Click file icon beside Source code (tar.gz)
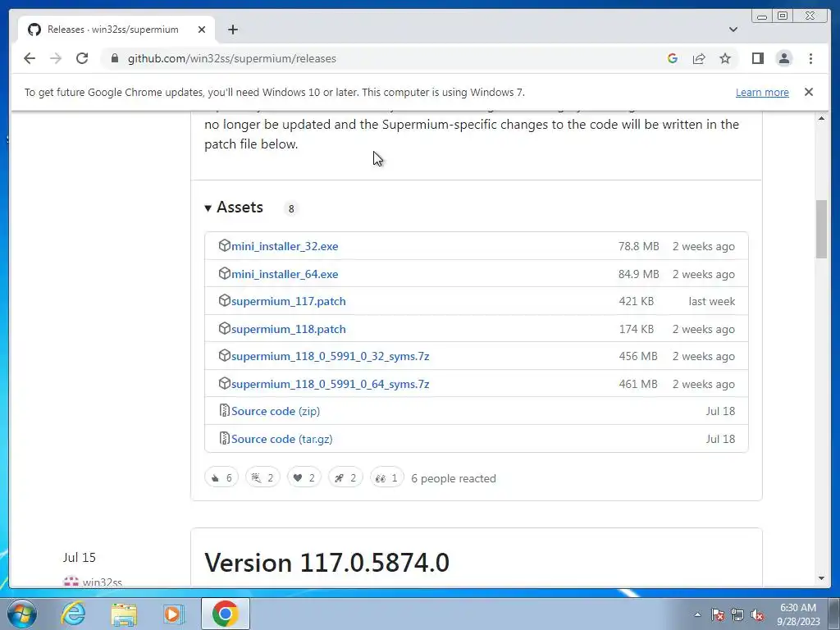The height and width of the screenshot is (630, 840). pyautogui.click(x=225, y=438)
